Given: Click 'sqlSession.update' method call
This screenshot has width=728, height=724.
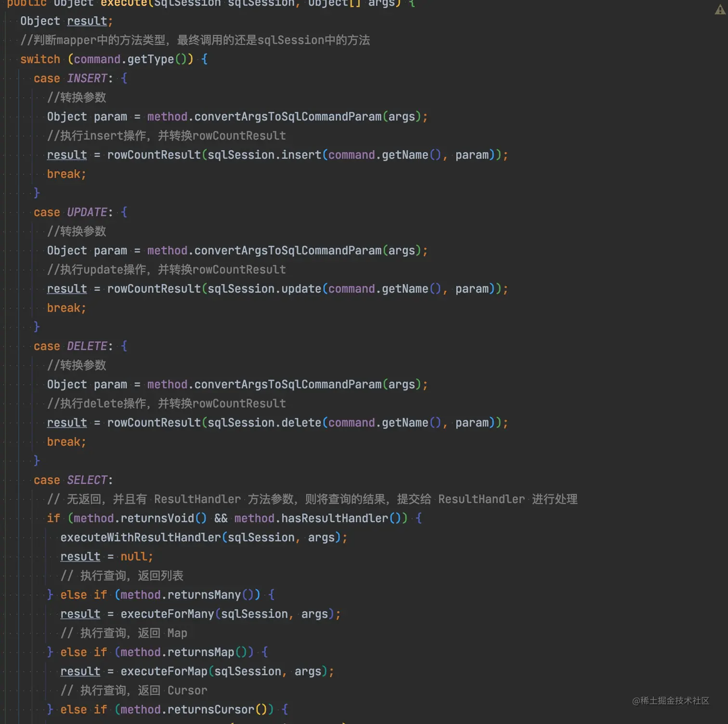Looking at the screenshot, I should click(264, 288).
